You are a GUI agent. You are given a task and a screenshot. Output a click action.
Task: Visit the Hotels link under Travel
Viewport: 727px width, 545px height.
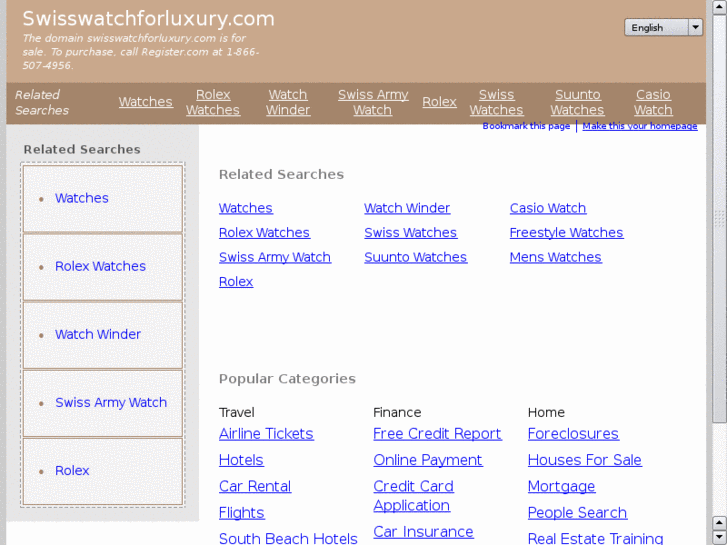(x=241, y=461)
